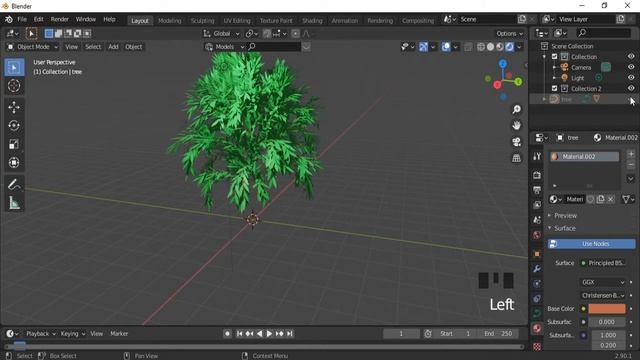Open the View Layer properties tab
The width and height of the screenshot is (640, 360).
537,205
